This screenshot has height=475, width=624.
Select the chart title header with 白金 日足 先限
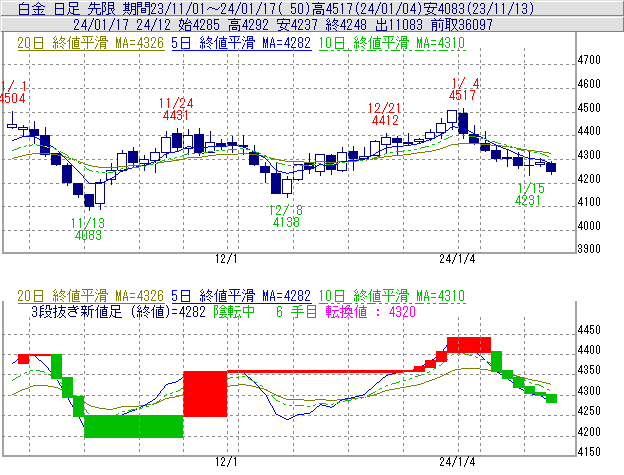coord(312,8)
